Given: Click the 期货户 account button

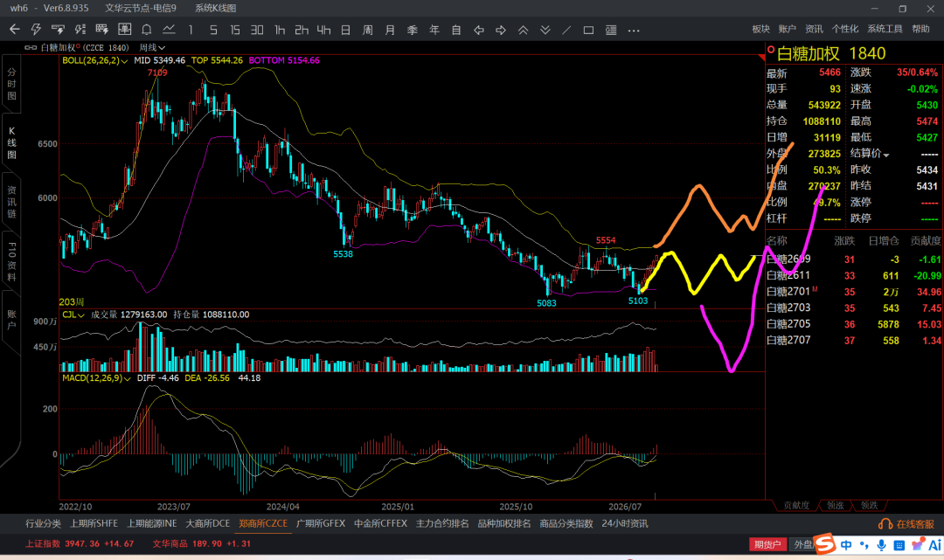Looking at the screenshot, I should 767,544.
